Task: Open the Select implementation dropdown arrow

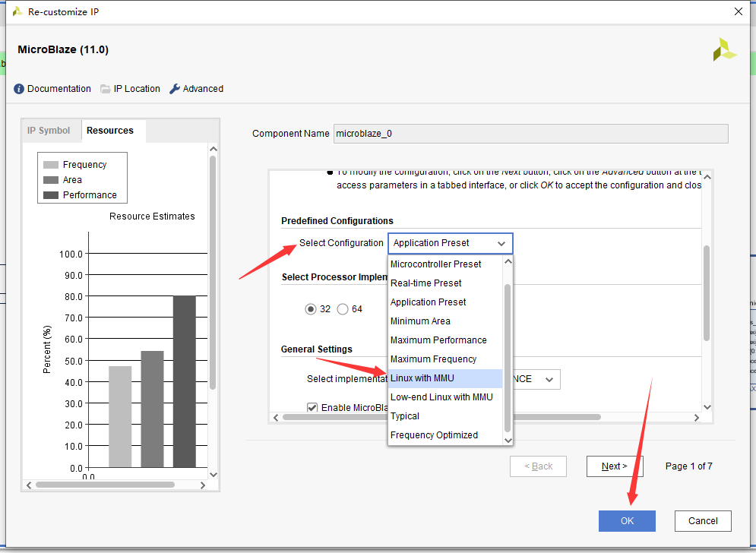Action: click(549, 380)
